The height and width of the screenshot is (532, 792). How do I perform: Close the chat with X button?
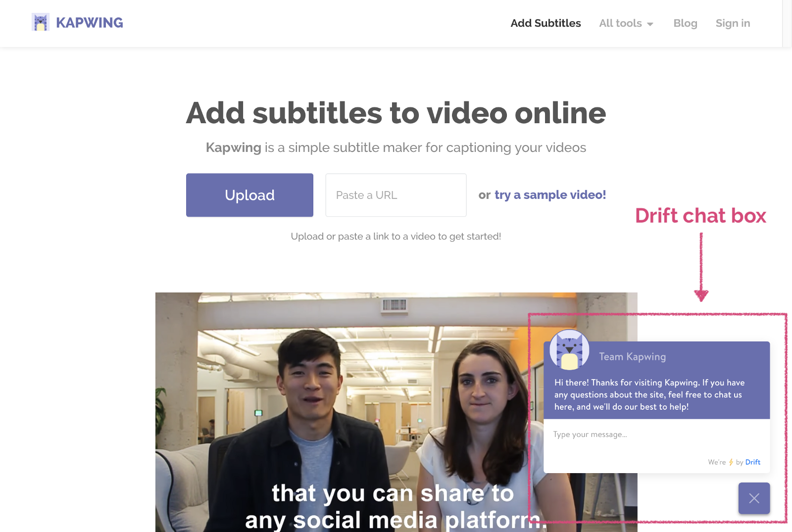[x=754, y=498]
